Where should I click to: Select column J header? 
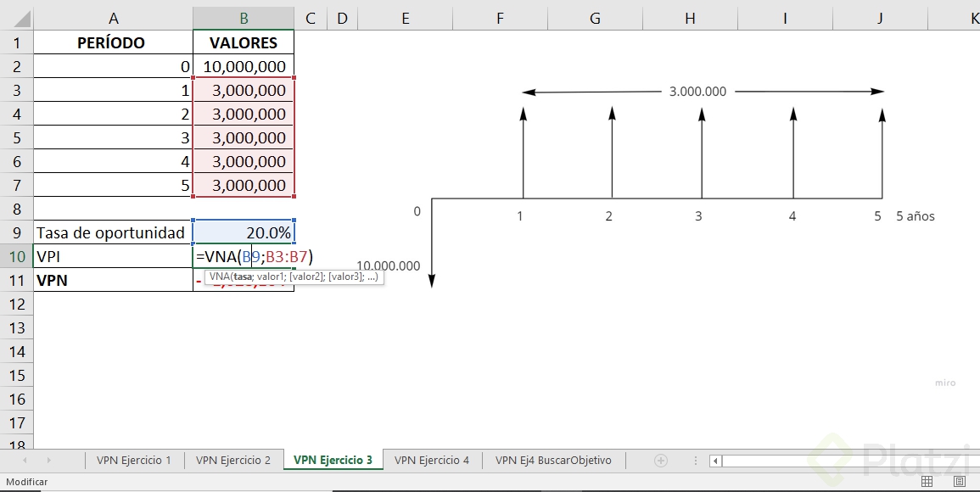click(880, 19)
